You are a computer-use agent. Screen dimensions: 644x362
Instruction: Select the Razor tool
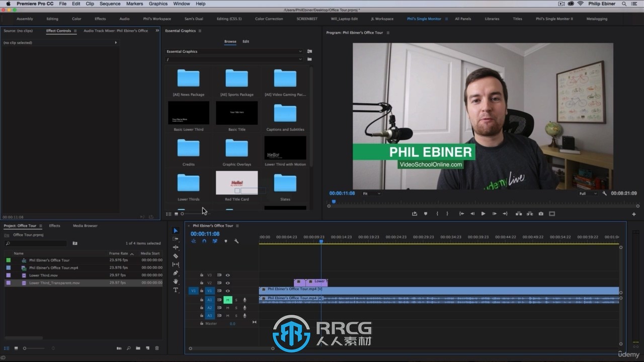pyautogui.click(x=176, y=256)
